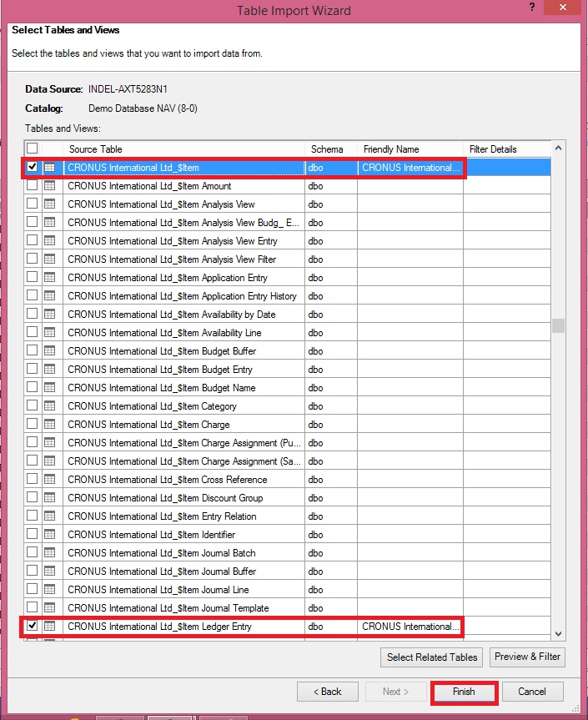Click the vertical scrollbar thumb of tables list
This screenshot has height=720, width=588.
tap(558, 325)
